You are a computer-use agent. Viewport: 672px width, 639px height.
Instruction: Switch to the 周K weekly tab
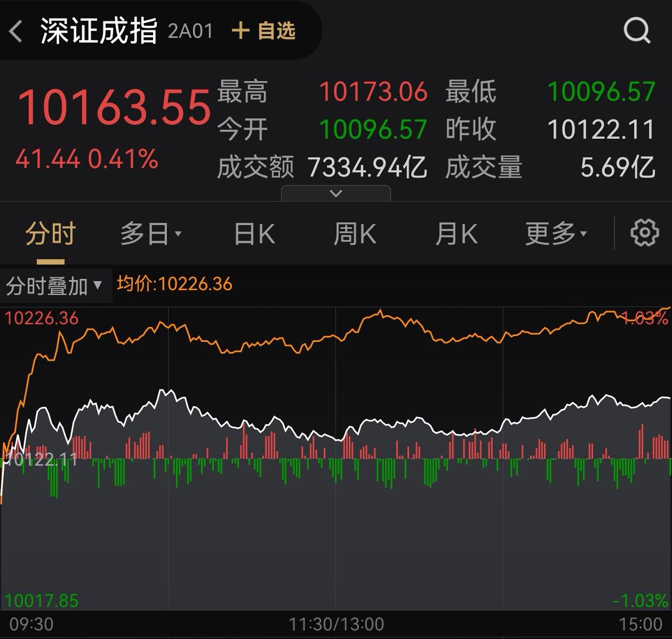(x=355, y=233)
